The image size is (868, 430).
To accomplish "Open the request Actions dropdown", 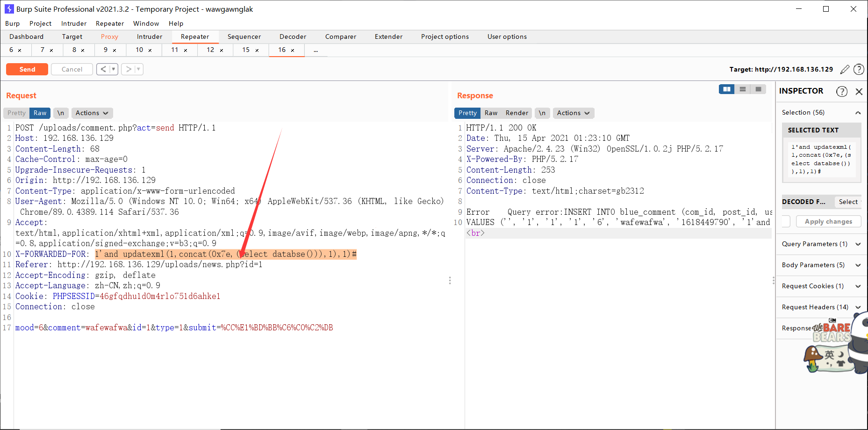I will coord(92,113).
